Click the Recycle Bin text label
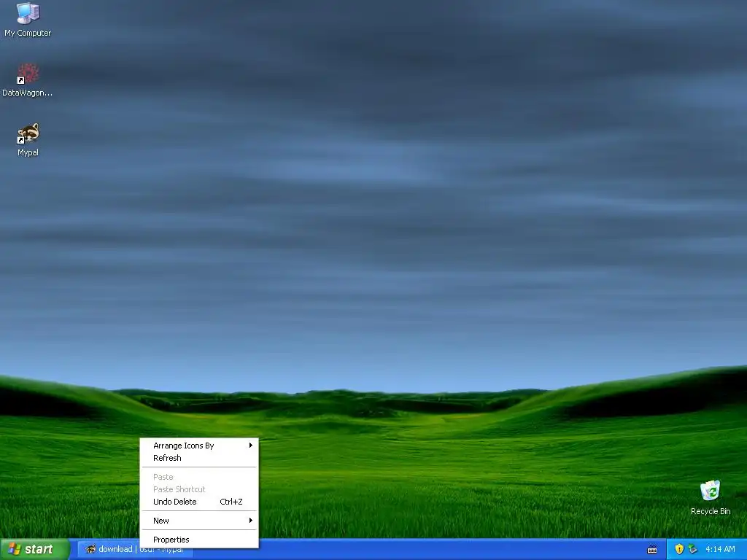Viewport: 747px width, 560px height. [x=711, y=511]
